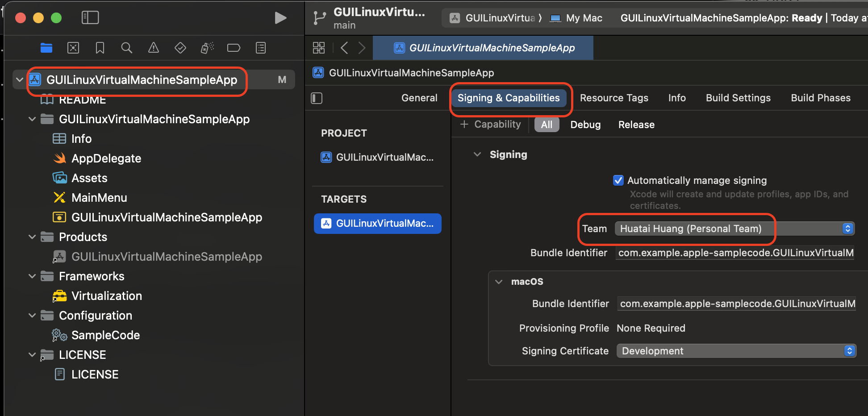This screenshot has width=868, height=416.
Task: Select the GUILinuxVirtualMachineSampleApp project root
Action: click(x=154, y=80)
